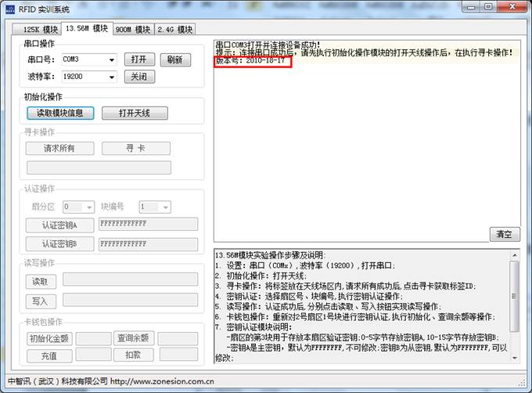532x393 pixels.
Task: Open the 900M 模块 tab
Action: pyautogui.click(x=132, y=30)
